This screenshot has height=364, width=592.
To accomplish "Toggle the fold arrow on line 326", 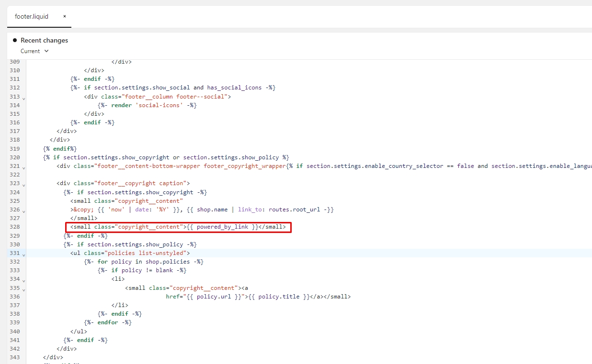I will (23, 211).
